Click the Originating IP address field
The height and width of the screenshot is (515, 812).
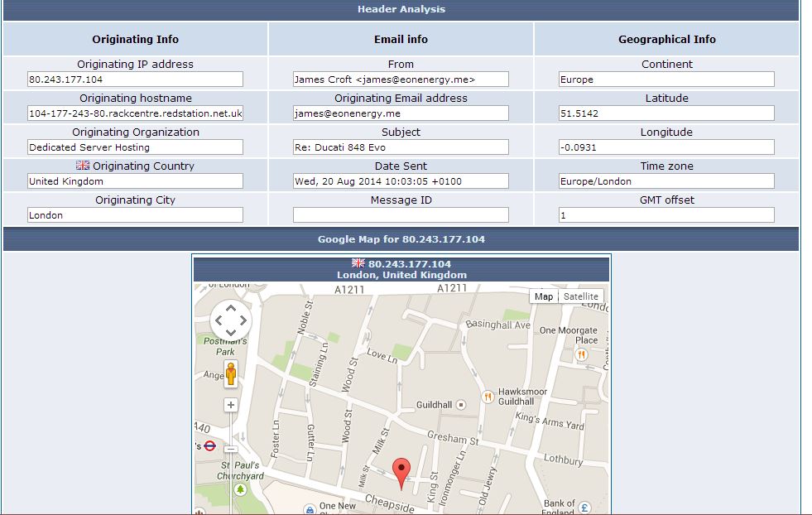pyautogui.click(x=135, y=79)
